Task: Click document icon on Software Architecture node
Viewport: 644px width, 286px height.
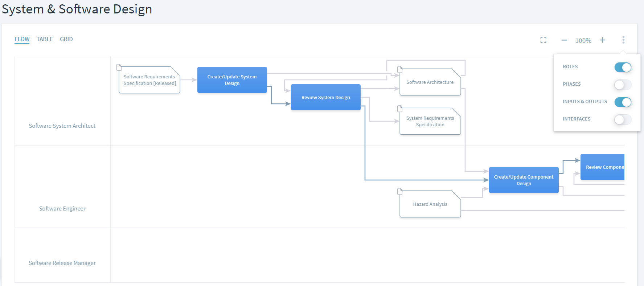Action: (400, 69)
